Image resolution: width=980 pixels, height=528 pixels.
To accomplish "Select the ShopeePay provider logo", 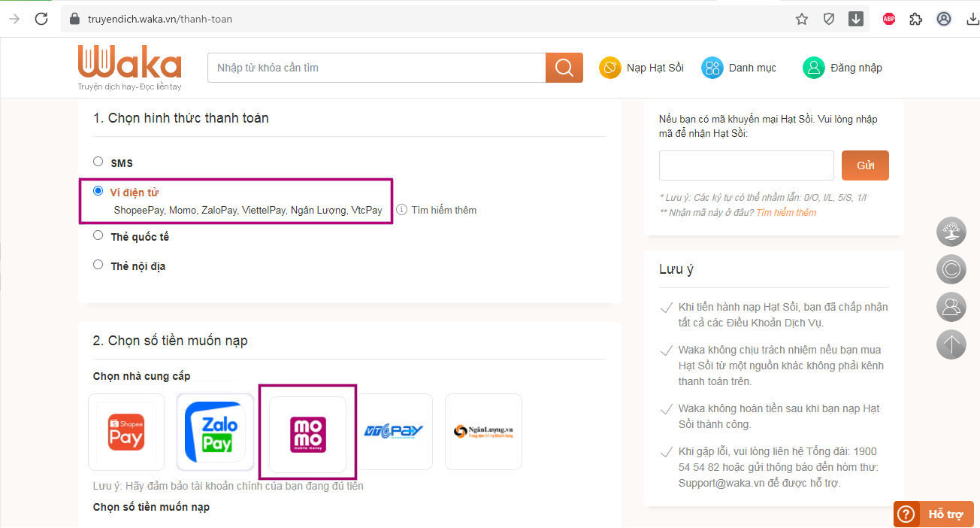I will click(126, 432).
